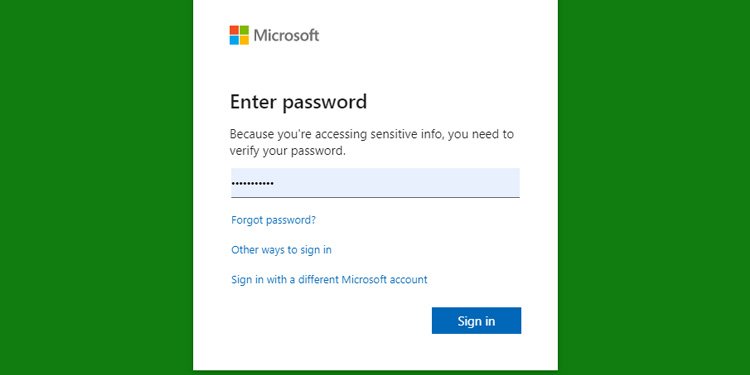Click the 'verify your password' text line
Image resolution: width=750 pixels, height=375 pixels.
[287, 151]
